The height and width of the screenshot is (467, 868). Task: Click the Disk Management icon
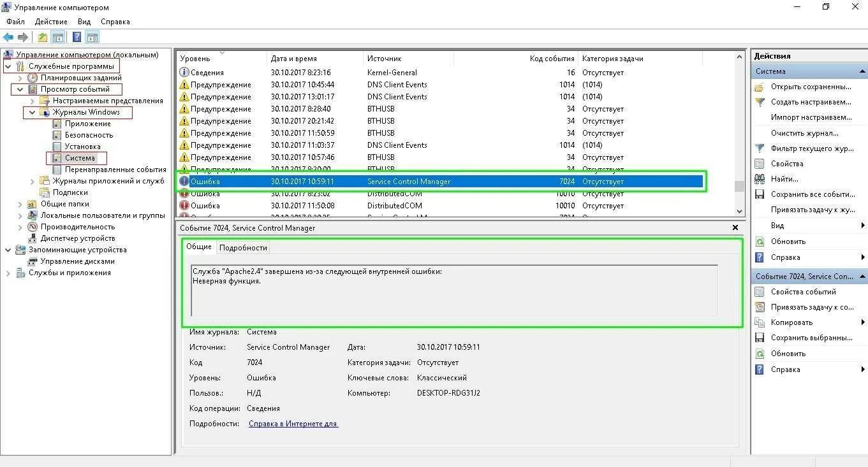click(x=33, y=261)
